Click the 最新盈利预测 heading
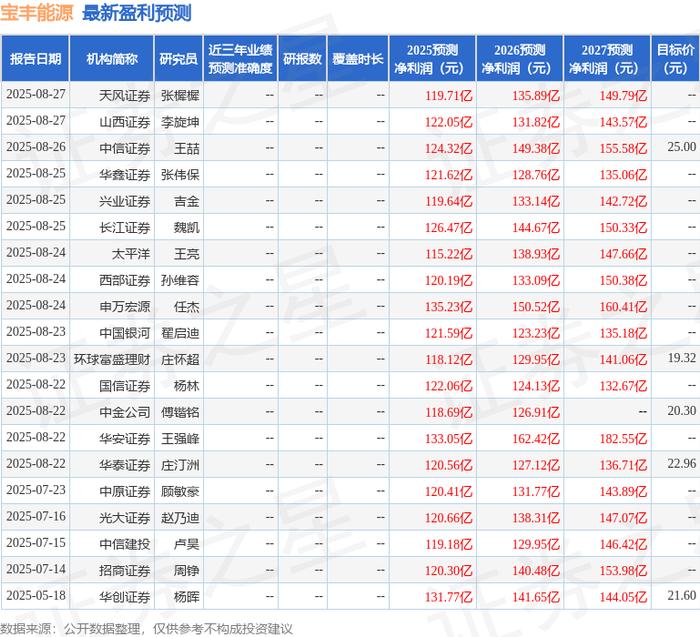This screenshot has width=700, height=637. (x=137, y=12)
